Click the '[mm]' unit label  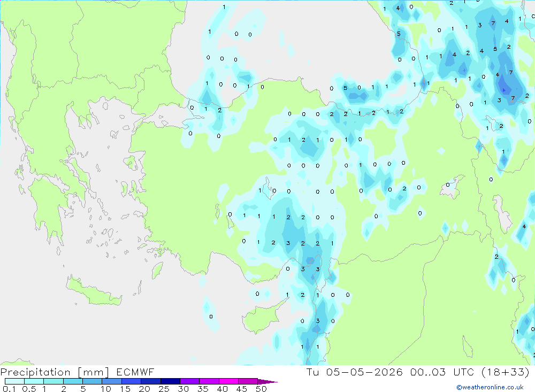pyautogui.click(x=94, y=372)
